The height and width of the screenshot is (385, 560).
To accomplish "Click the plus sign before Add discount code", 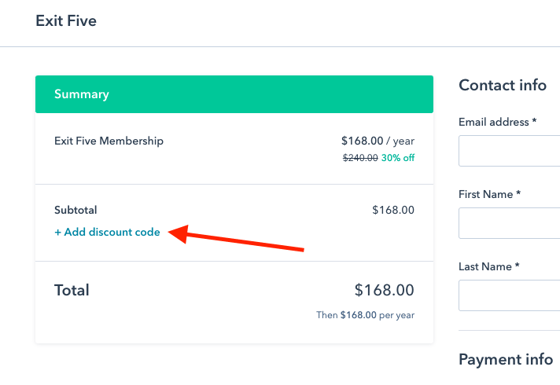I will (x=58, y=232).
